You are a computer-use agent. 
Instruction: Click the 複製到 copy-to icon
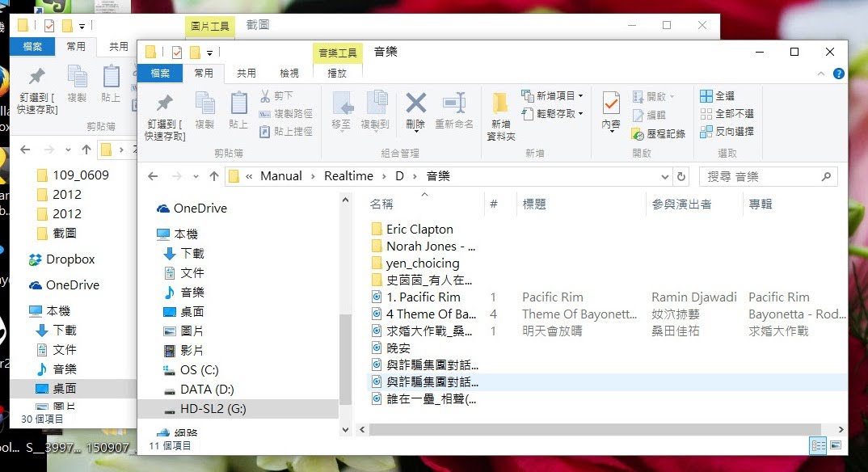pos(376,103)
